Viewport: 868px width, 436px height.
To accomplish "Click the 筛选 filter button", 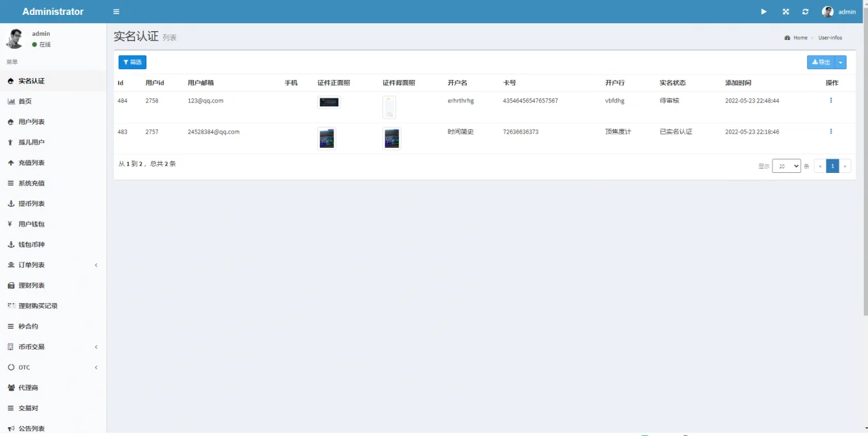I will [132, 62].
